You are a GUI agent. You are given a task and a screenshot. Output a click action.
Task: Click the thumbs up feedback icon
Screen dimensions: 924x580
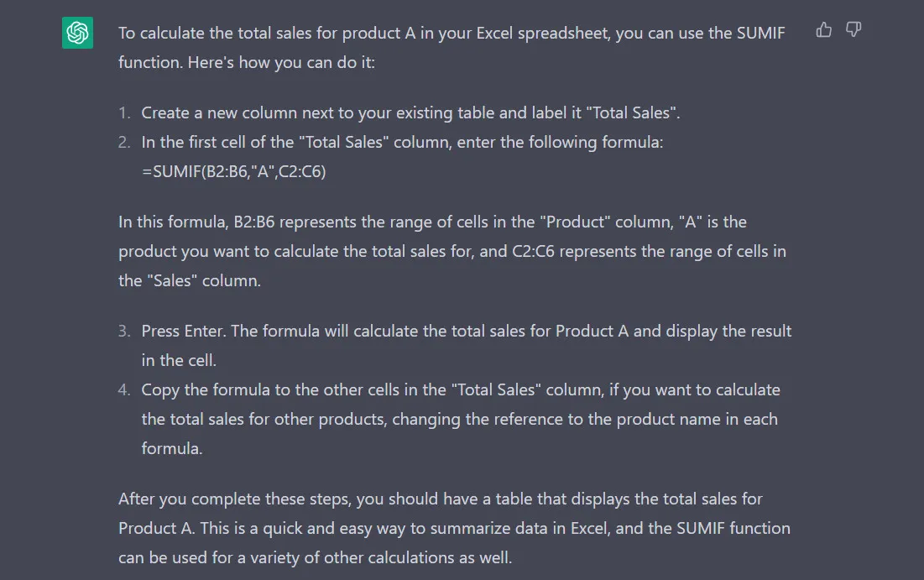[x=824, y=30]
